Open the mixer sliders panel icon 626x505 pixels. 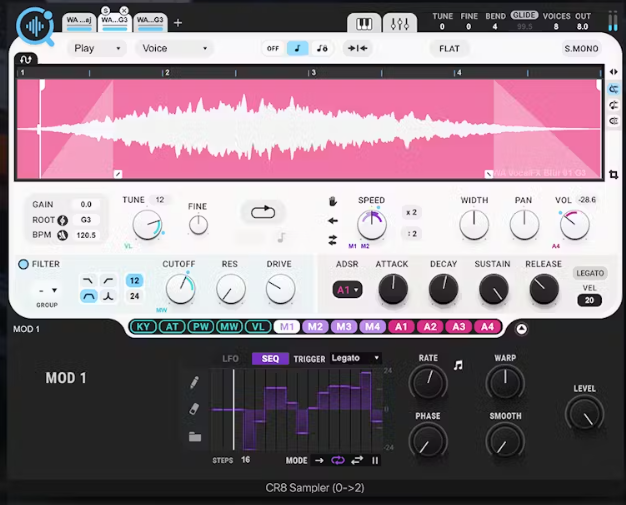coord(400,24)
